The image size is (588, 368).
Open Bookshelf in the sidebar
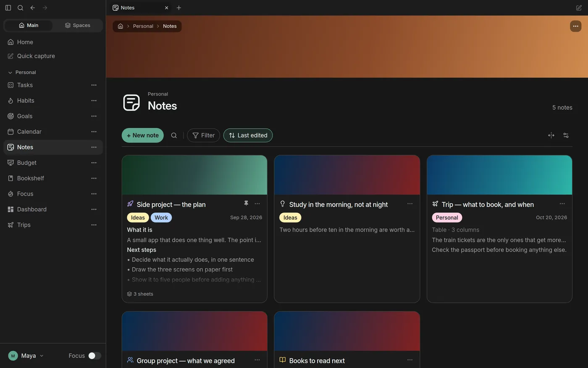[x=53, y=178]
